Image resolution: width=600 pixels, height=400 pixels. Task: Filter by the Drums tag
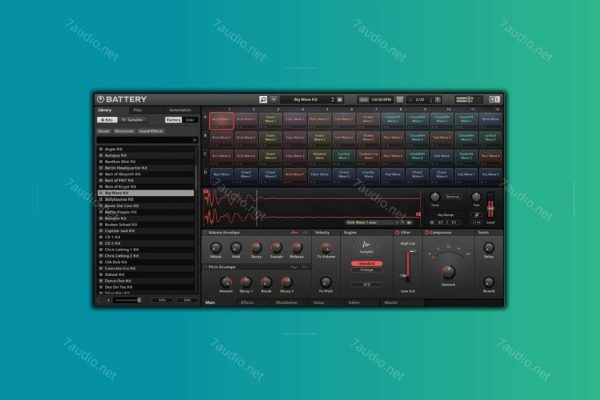(x=104, y=131)
